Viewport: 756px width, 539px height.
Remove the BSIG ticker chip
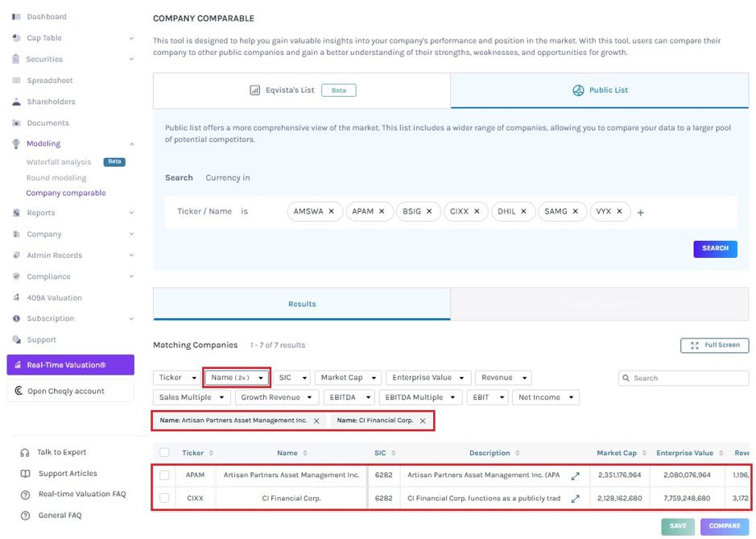click(x=429, y=211)
